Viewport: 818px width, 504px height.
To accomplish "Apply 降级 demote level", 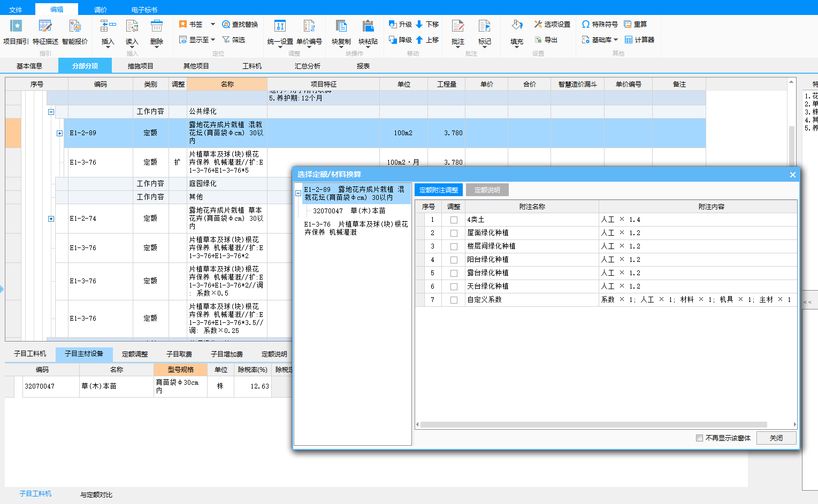I will coord(400,40).
